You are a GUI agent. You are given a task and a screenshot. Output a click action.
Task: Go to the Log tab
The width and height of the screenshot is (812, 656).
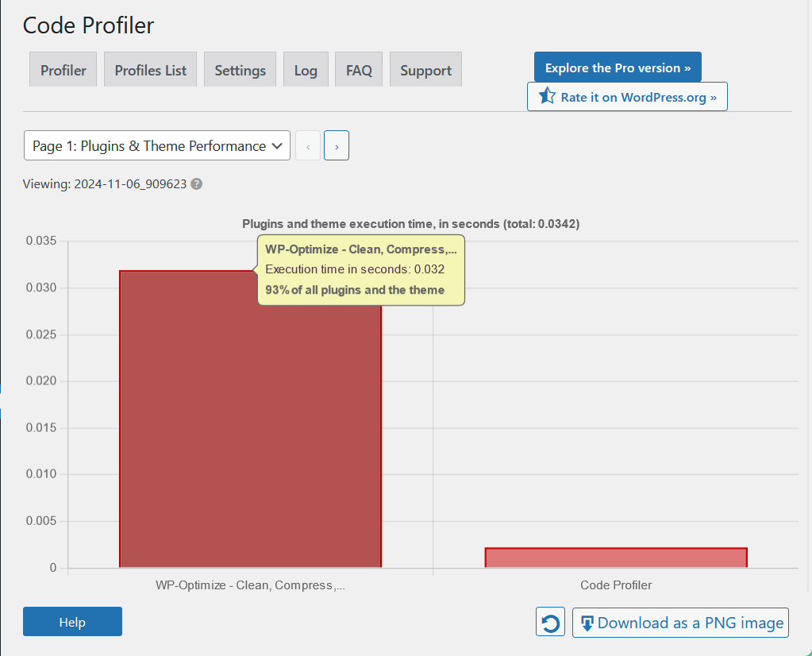pos(306,69)
